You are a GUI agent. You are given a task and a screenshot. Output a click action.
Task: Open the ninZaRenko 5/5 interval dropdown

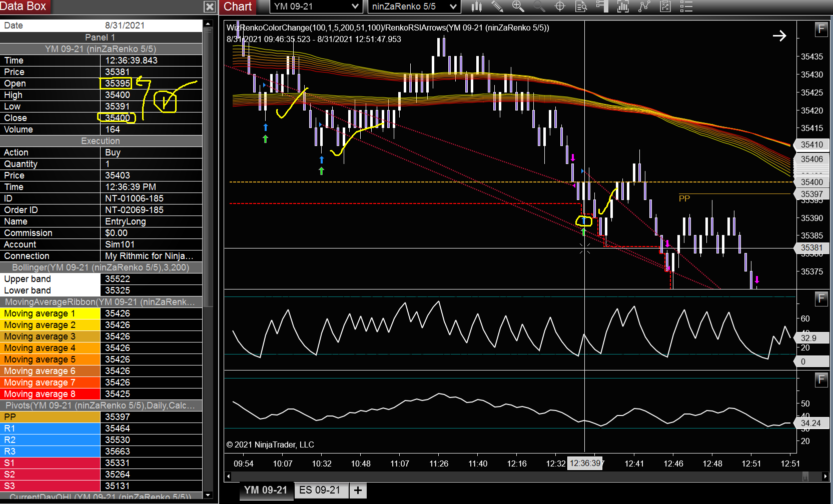[414, 6]
